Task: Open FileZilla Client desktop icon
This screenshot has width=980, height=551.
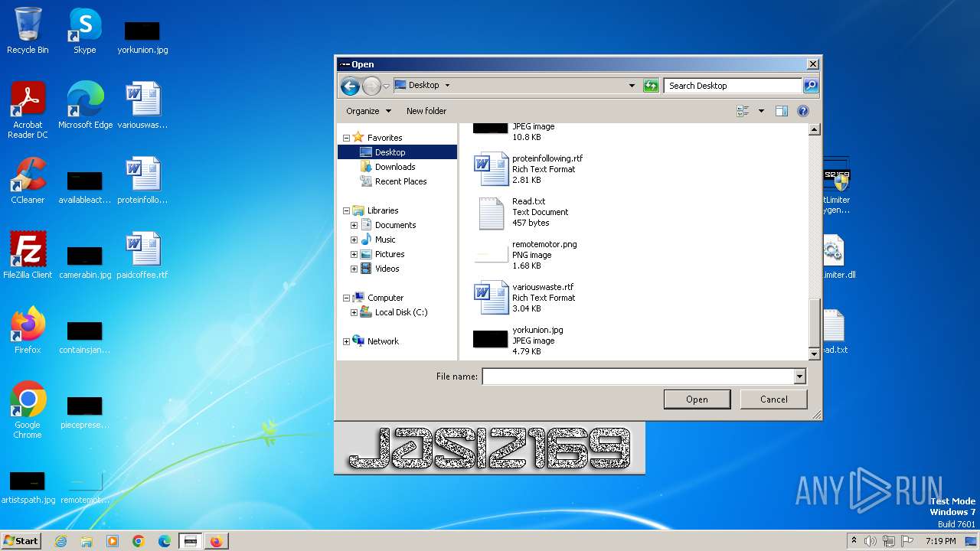Action: 28,255
